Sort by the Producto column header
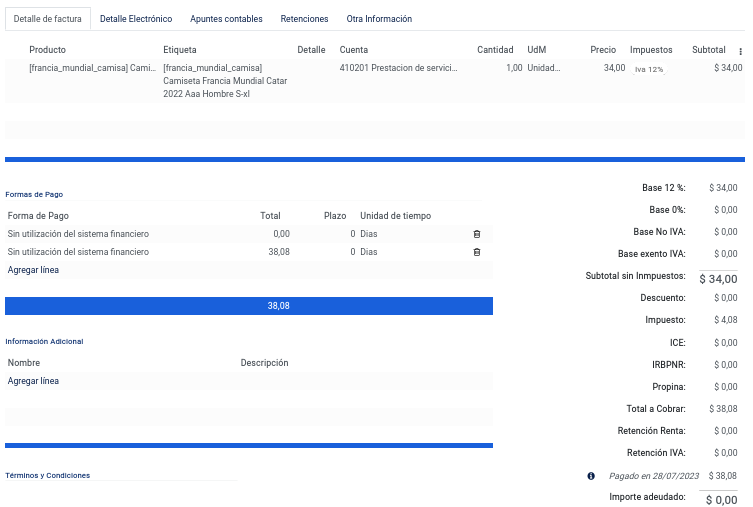The width and height of the screenshot is (753, 507). point(48,49)
